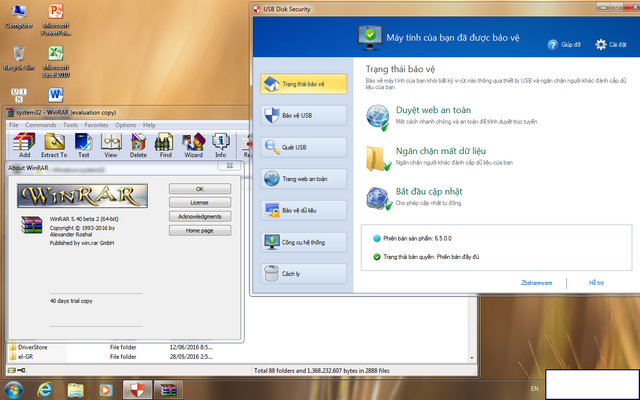The image size is (640, 400).
Task: Select Quét USB sidebar item
Action: click(303, 147)
